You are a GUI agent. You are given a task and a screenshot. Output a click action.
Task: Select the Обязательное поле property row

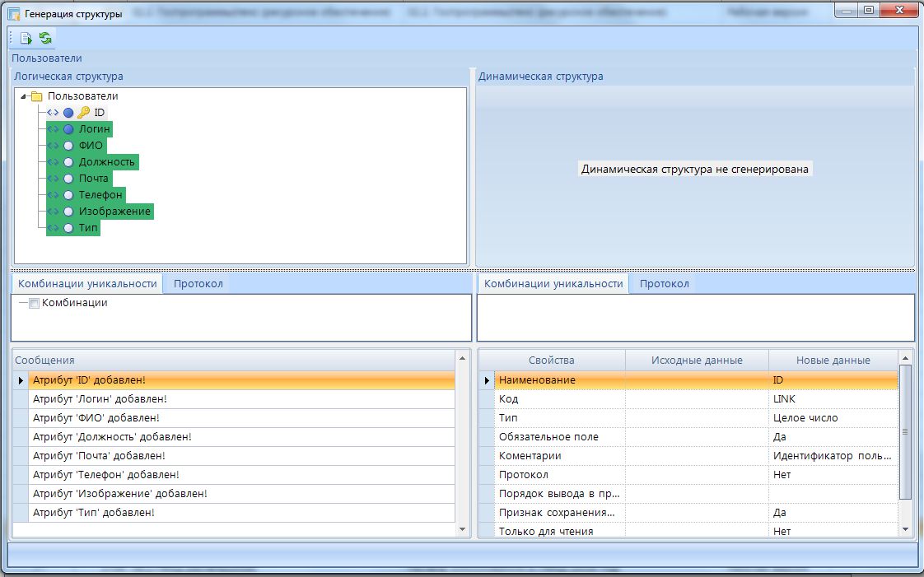[x=548, y=436]
